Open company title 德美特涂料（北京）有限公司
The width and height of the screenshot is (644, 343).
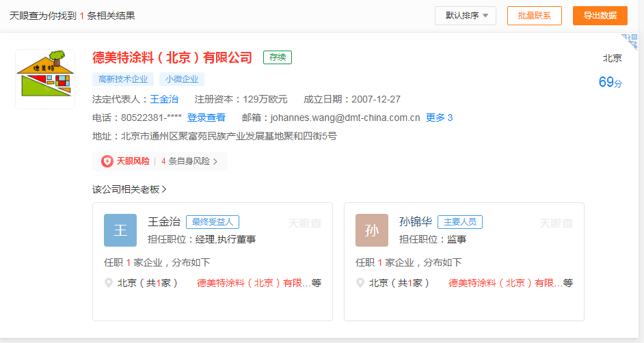(172, 57)
